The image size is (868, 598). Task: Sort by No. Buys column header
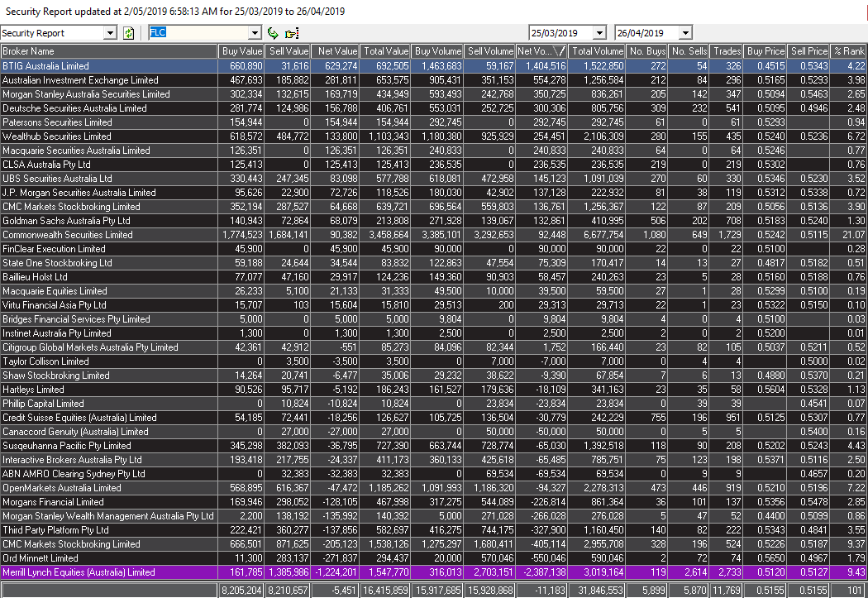[x=647, y=51]
